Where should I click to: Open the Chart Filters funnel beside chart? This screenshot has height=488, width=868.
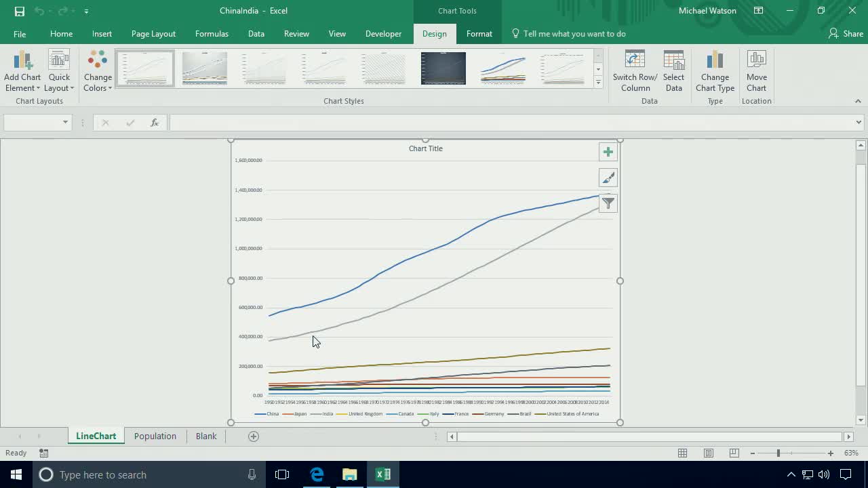608,203
